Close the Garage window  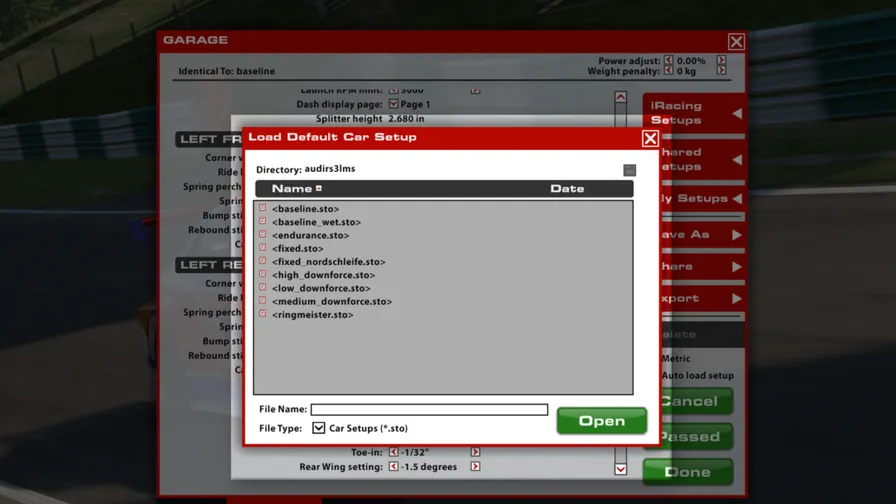tap(736, 41)
